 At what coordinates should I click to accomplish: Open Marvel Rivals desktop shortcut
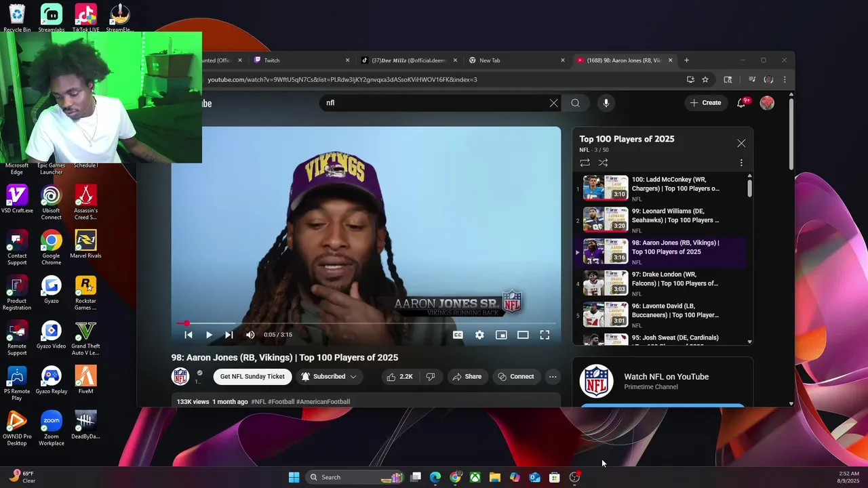85,245
